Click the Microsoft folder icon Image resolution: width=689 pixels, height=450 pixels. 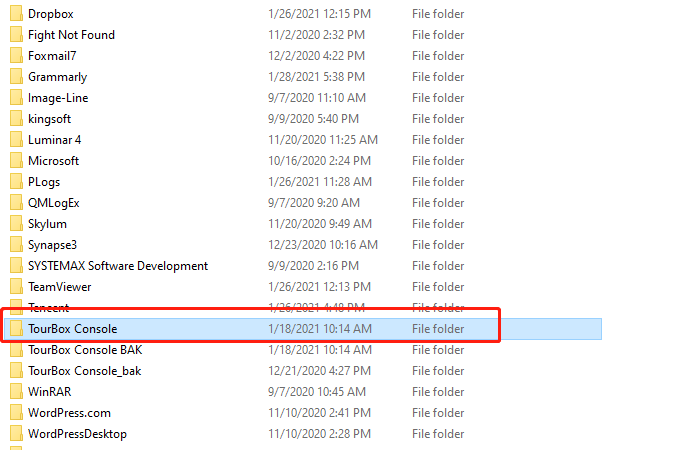click(x=16, y=161)
